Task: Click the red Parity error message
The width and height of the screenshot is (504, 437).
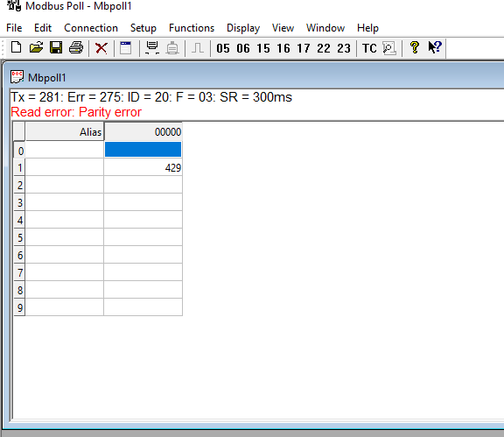Action: pos(76,112)
